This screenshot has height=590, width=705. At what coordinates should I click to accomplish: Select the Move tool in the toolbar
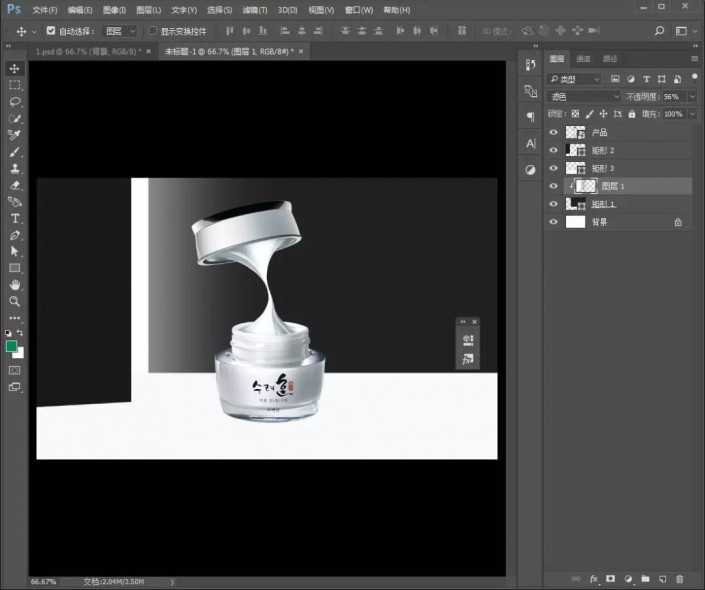(x=15, y=68)
